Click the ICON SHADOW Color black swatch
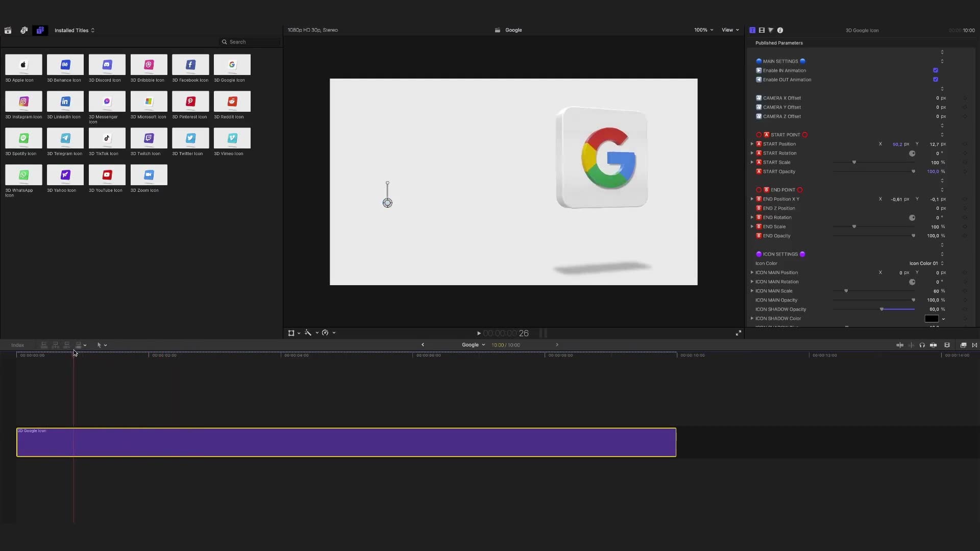Viewport: 980px width, 551px height. pos(932,319)
